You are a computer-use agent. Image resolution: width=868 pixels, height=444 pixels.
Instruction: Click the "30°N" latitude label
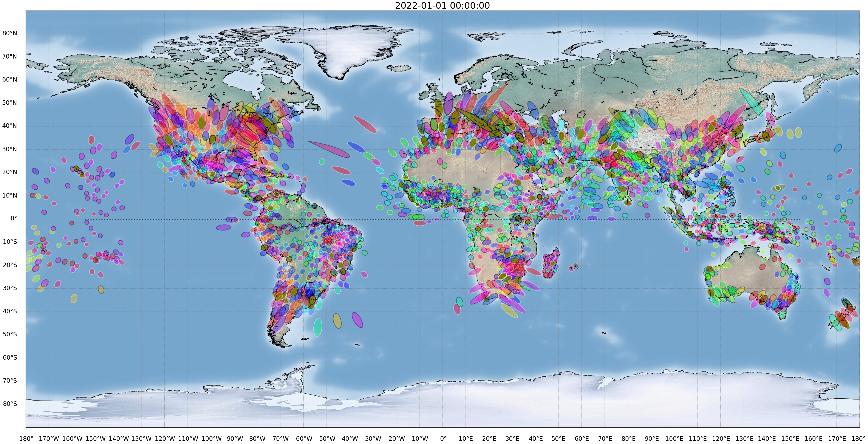(10, 149)
